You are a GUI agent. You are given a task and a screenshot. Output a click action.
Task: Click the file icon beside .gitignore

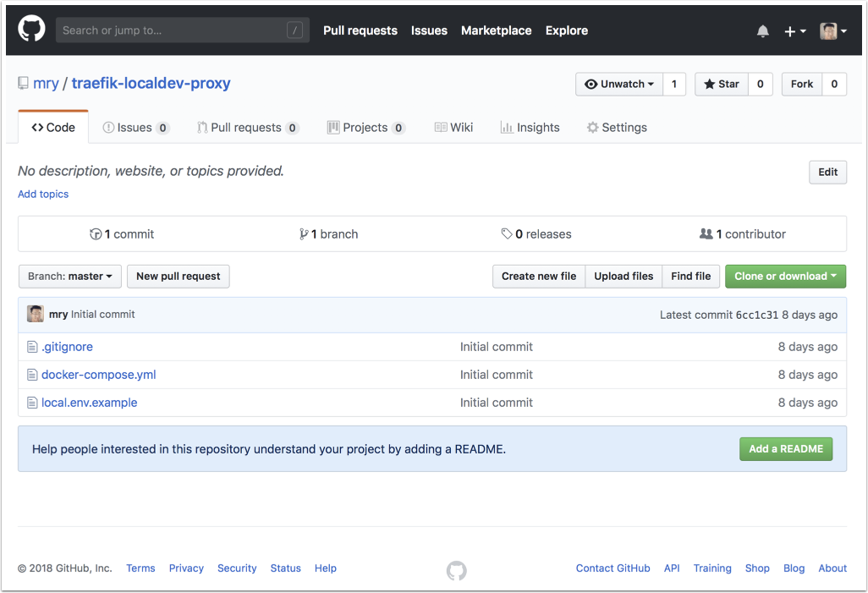tap(33, 347)
